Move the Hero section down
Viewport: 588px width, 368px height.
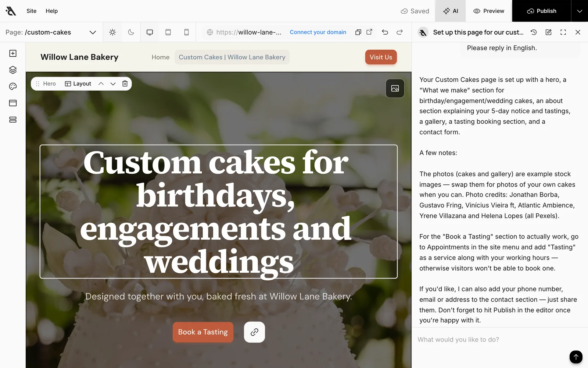click(113, 84)
